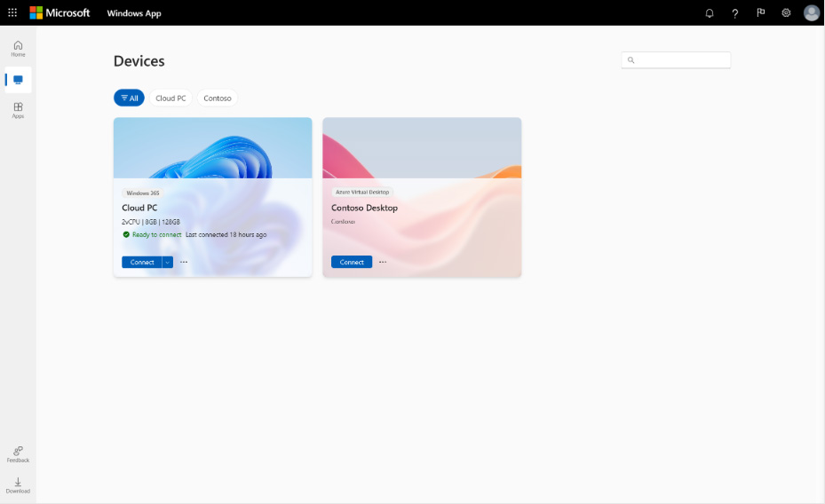825x504 pixels.
Task: Connect to Contoso Desktop
Action: [x=352, y=262]
